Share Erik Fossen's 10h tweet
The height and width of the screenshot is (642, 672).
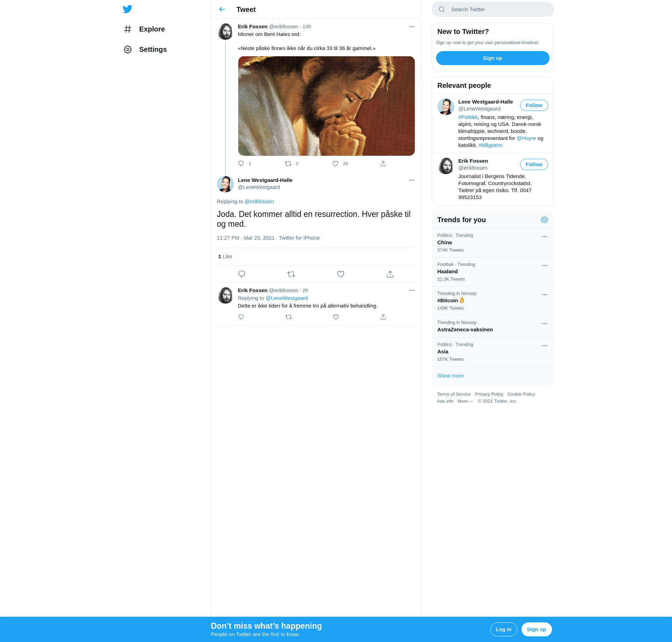tap(383, 164)
